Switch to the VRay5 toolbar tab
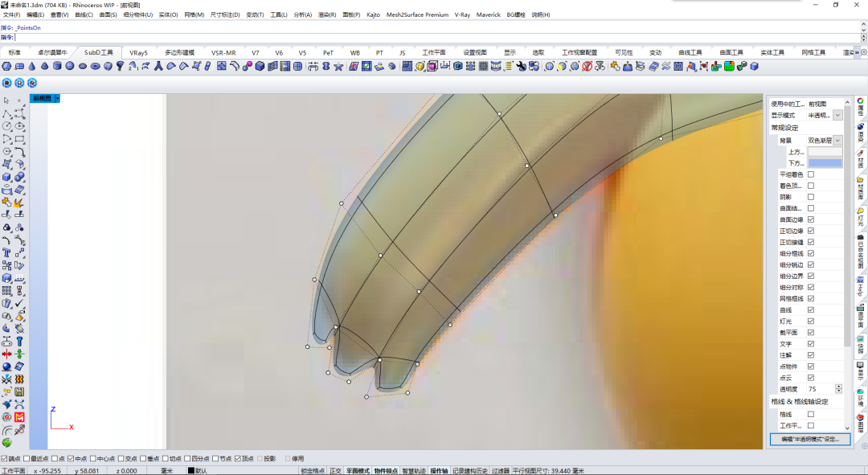The height and width of the screenshot is (475, 868). point(138,52)
